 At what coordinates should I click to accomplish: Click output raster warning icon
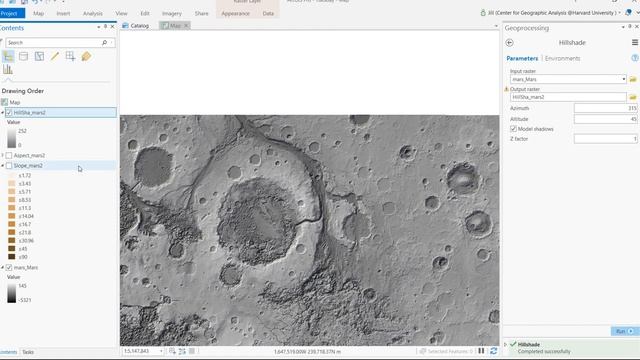click(507, 89)
